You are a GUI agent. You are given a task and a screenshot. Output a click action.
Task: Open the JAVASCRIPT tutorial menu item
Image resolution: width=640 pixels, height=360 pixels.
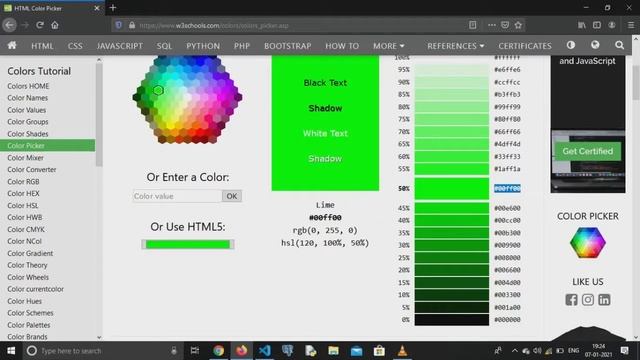[x=120, y=46]
